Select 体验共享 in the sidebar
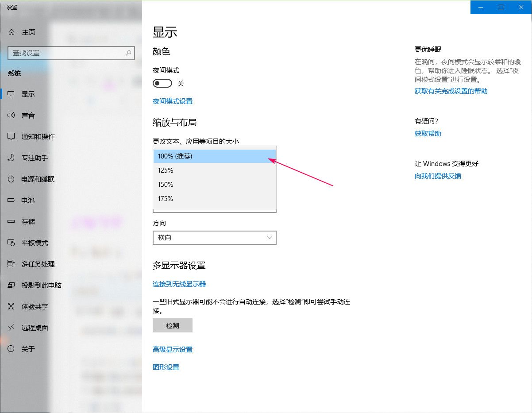 (x=71, y=307)
